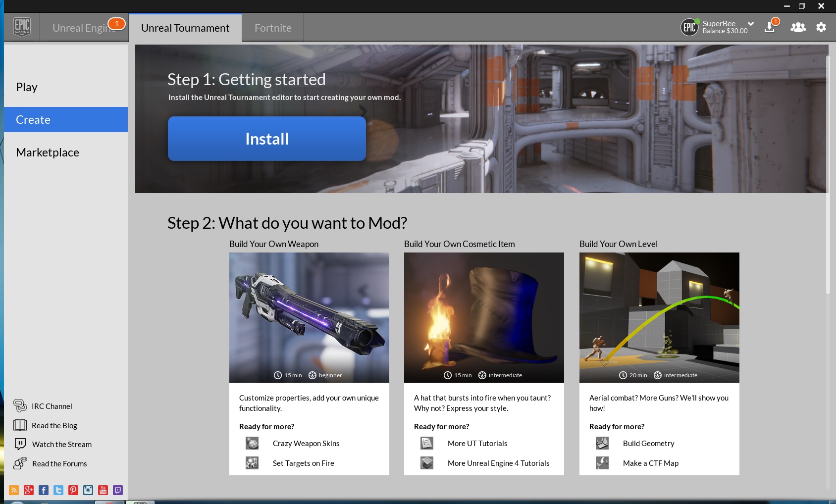
Task: Open the Build Your Own Weapon thumbnail
Action: point(309,317)
